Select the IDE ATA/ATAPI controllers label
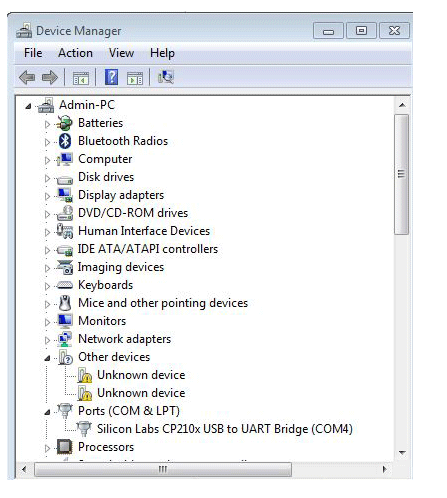 (x=148, y=249)
